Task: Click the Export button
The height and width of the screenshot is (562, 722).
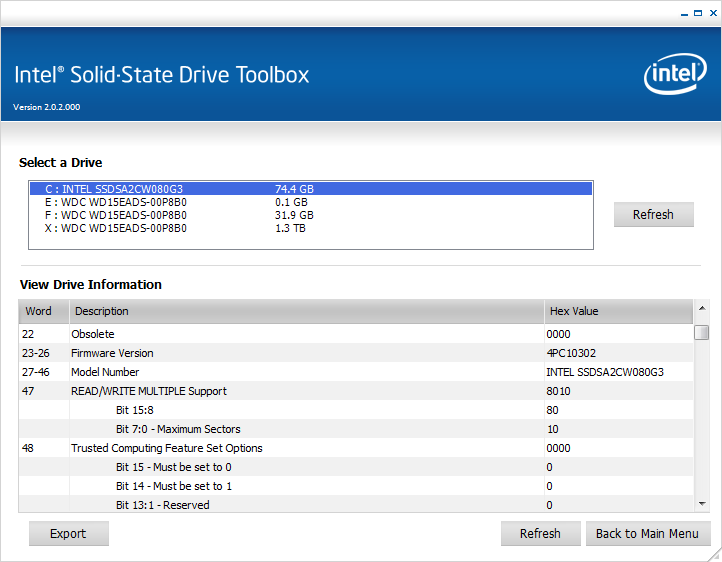Action: tap(68, 534)
